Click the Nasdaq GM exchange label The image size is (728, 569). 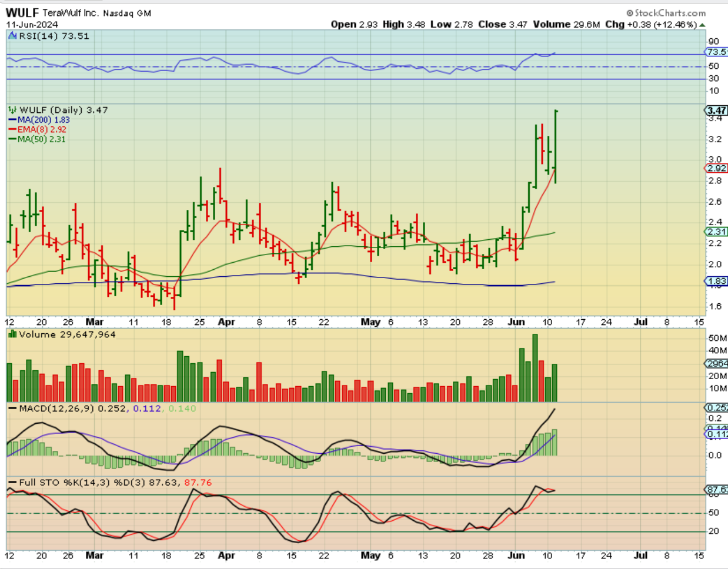[127, 13]
